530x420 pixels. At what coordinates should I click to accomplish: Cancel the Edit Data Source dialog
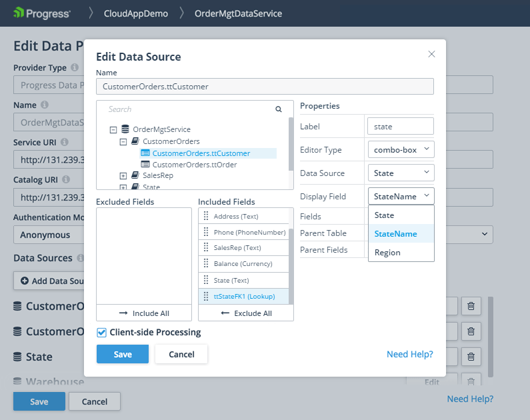point(181,354)
